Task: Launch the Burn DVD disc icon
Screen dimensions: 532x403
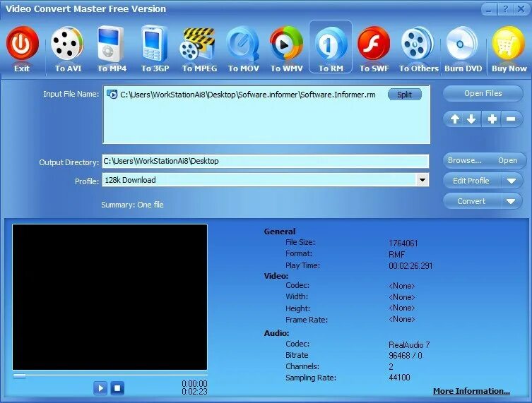Action: coord(462,44)
